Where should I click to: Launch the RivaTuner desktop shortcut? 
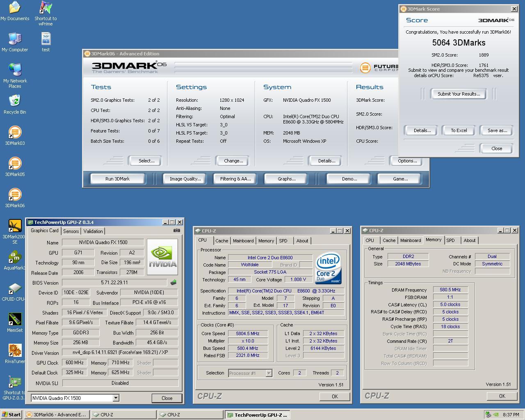pos(15,354)
